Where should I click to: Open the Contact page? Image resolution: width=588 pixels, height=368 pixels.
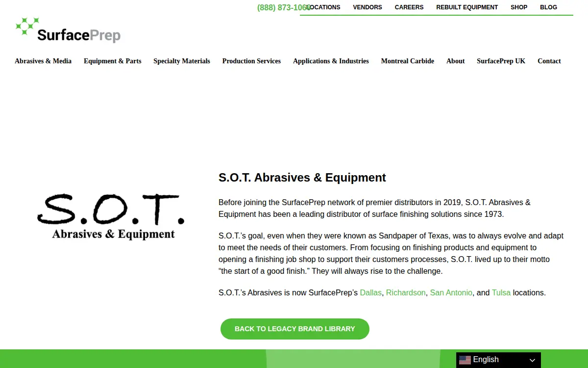(549, 61)
